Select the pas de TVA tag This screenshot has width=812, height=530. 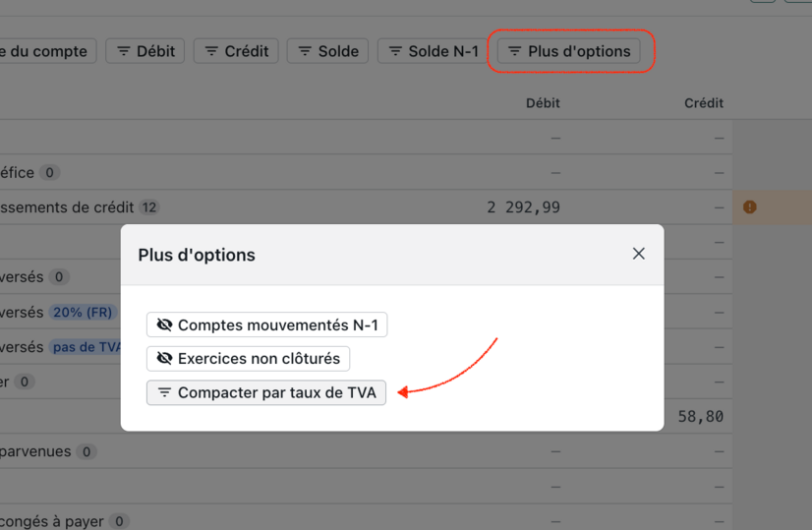click(85, 347)
